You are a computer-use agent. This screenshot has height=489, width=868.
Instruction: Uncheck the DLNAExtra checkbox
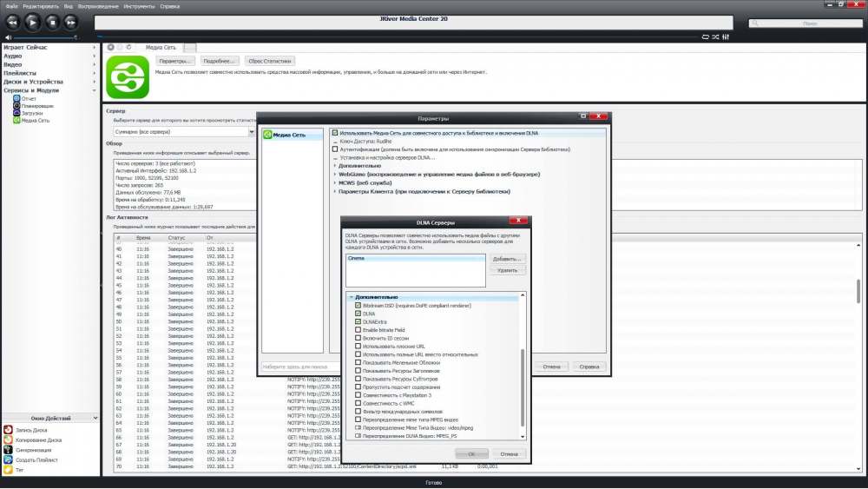coord(358,321)
